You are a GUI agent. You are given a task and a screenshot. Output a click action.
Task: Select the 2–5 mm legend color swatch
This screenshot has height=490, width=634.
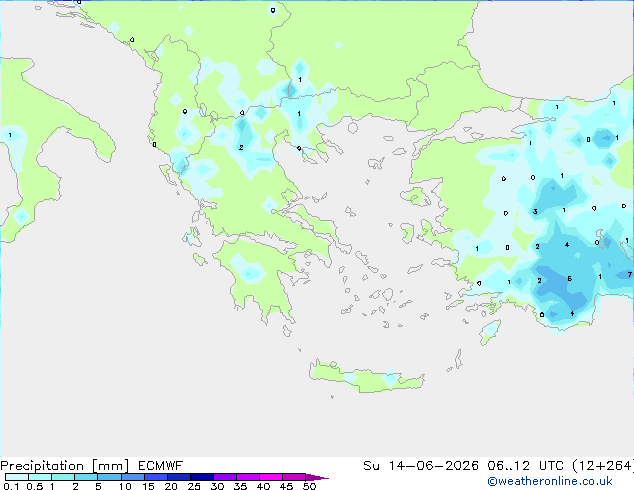coord(86,477)
